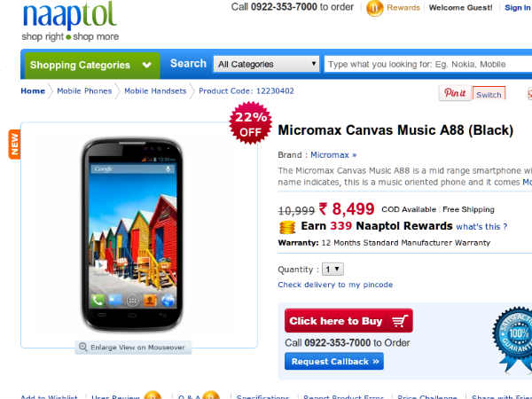Click the Rewards coin icon
532x399 pixels.
pyautogui.click(x=374, y=8)
